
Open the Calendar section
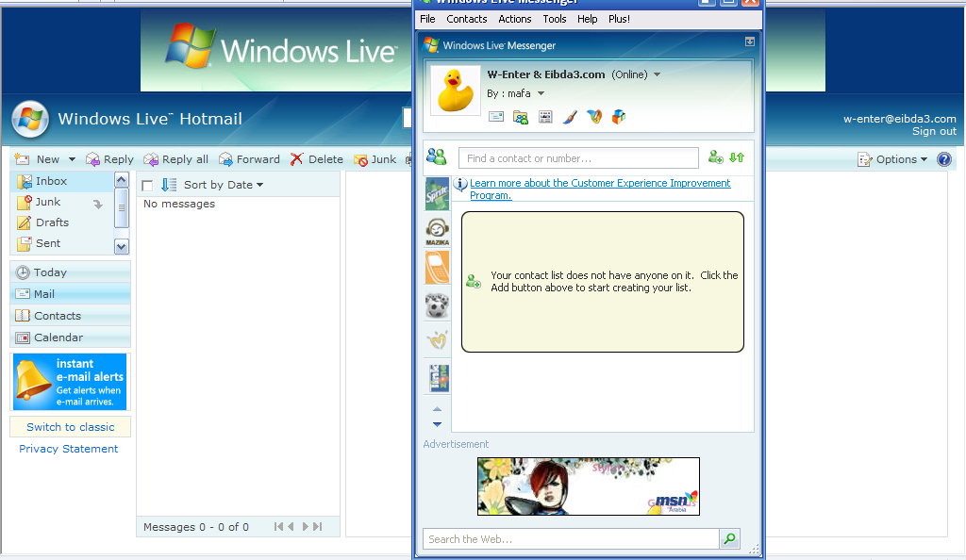[x=70, y=338]
